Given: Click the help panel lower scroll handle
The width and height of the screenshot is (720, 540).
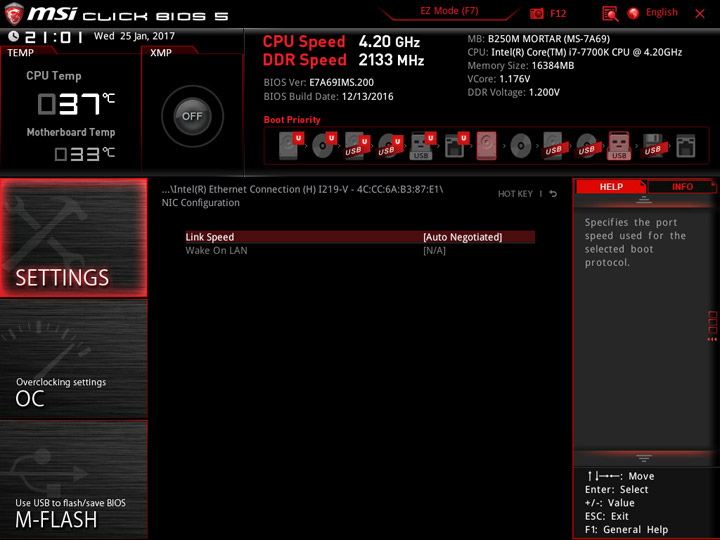Looking at the screenshot, I should tap(644, 458).
